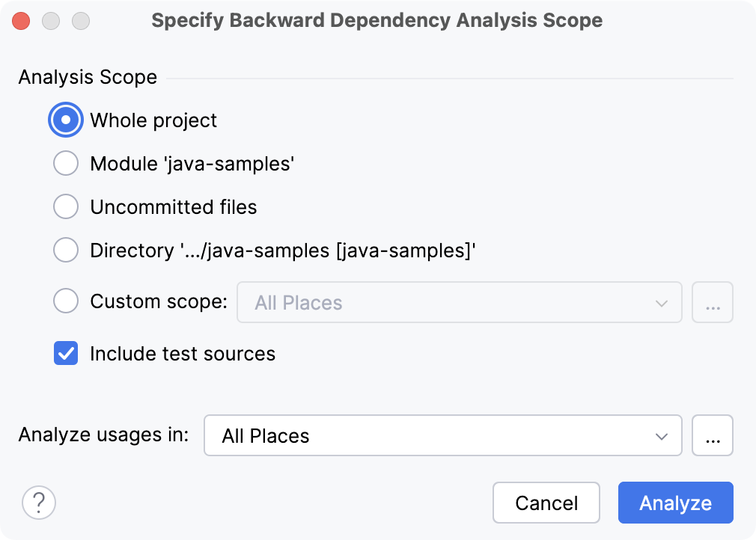This screenshot has height=540, width=756.
Task: Open the Custom scope All Places dropdown
Action: 460,302
